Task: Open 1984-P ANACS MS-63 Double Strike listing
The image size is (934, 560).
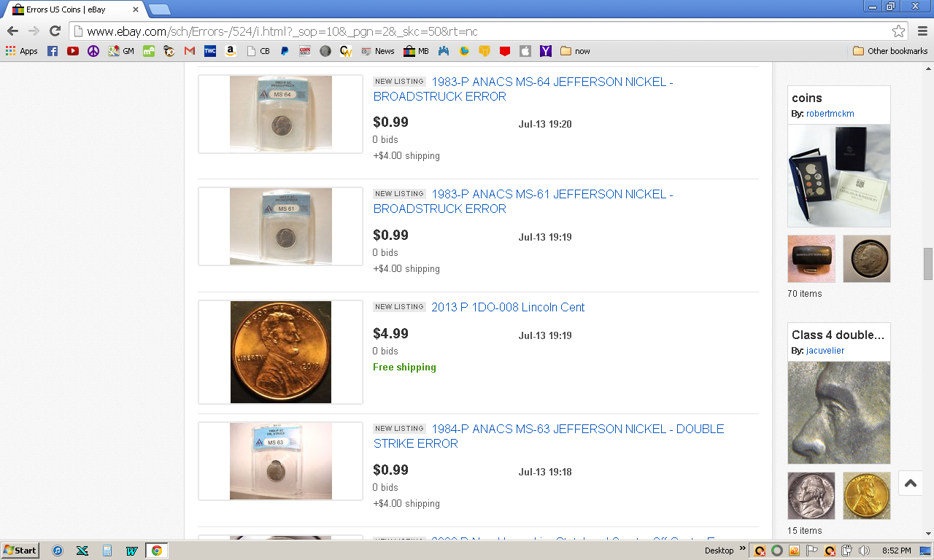Action: pyautogui.click(x=549, y=436)
